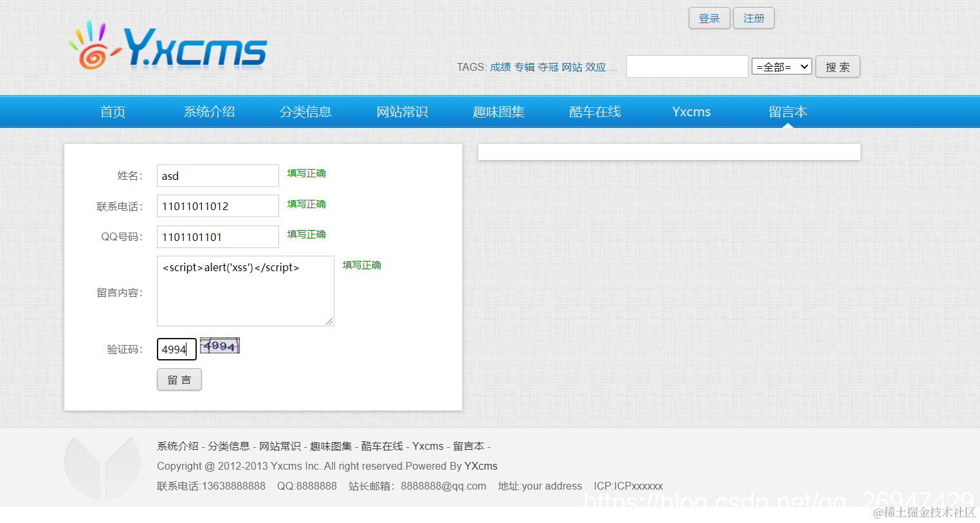Focus the header search input box
The width and height of the screenshot is (980, 523).
(687, 67)
